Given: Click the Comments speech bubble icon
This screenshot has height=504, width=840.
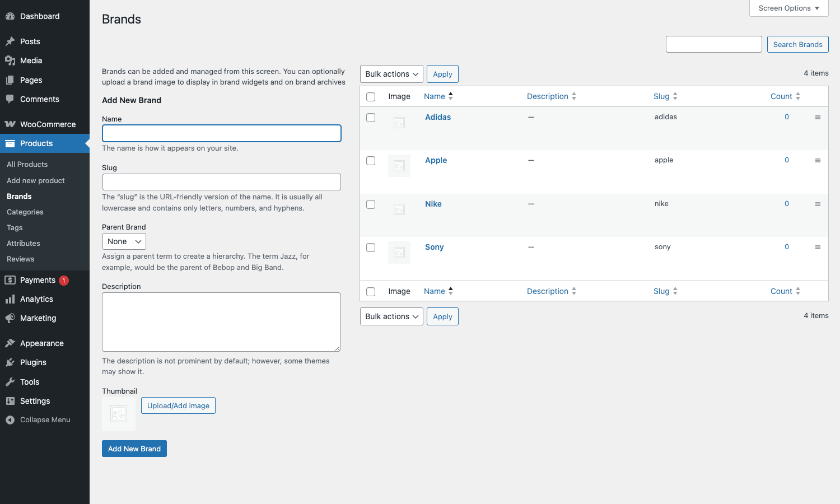Looking at the screenshot, I should tap(10, 99).
